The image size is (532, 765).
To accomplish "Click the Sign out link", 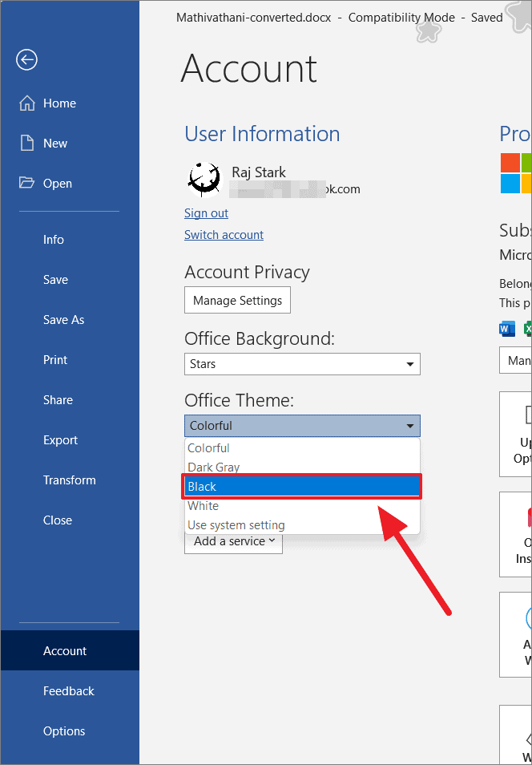I will tap(206, 212).
